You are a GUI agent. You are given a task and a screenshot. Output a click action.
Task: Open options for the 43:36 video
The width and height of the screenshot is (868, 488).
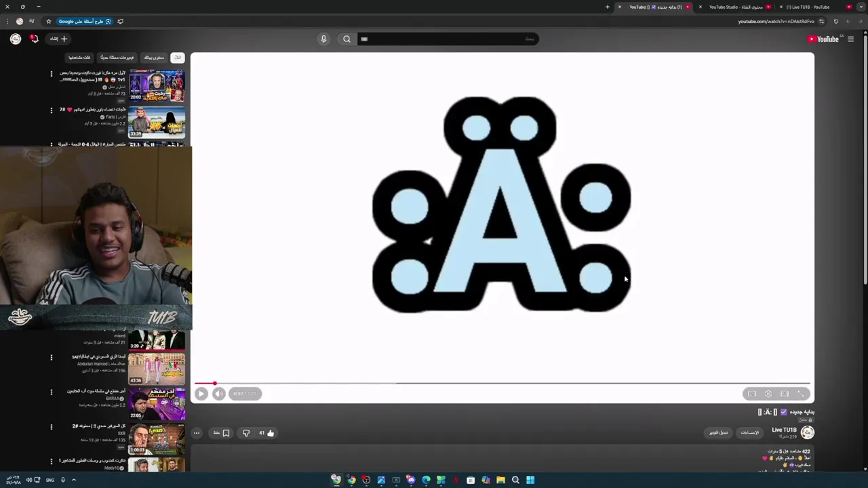[x=51, y=357]
